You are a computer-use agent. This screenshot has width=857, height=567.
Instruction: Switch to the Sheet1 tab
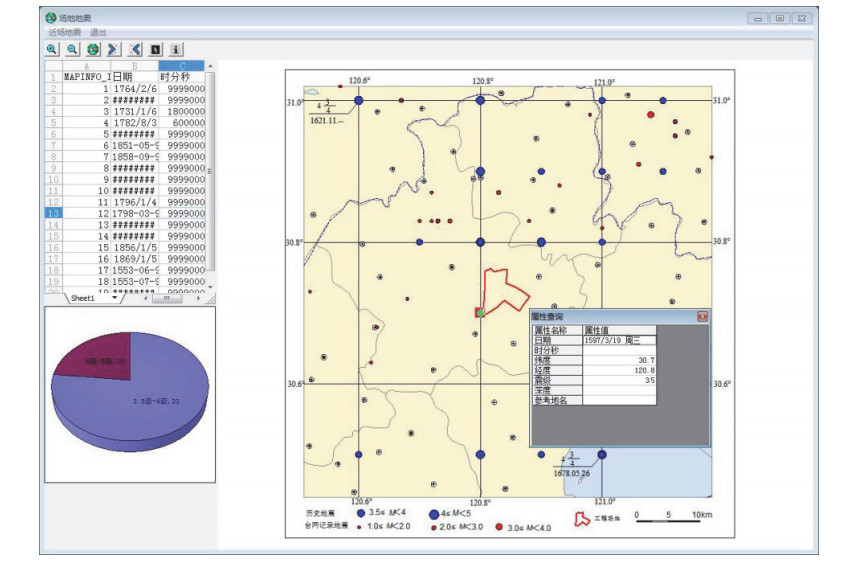[x=82, y=298]
